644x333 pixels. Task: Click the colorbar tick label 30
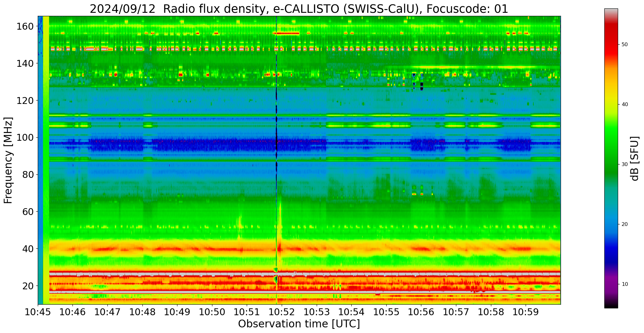coord(625,164)
